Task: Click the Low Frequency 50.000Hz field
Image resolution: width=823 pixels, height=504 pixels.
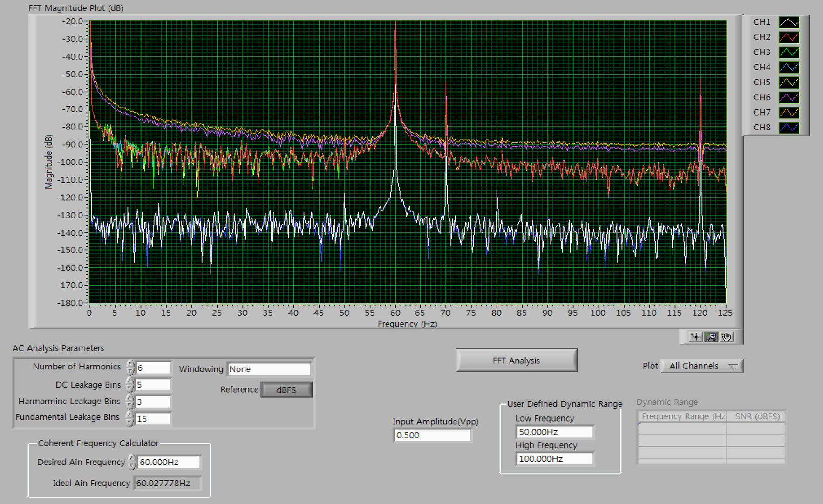Action: click(x=555, y=432)
